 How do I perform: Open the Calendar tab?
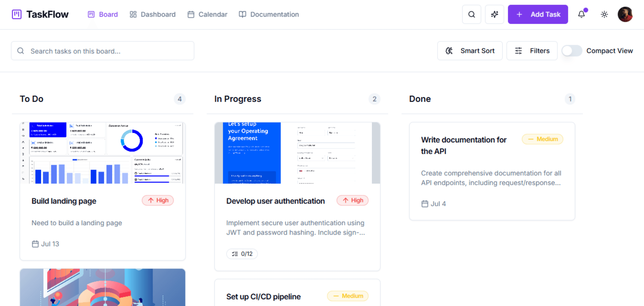tap(207, 14)
